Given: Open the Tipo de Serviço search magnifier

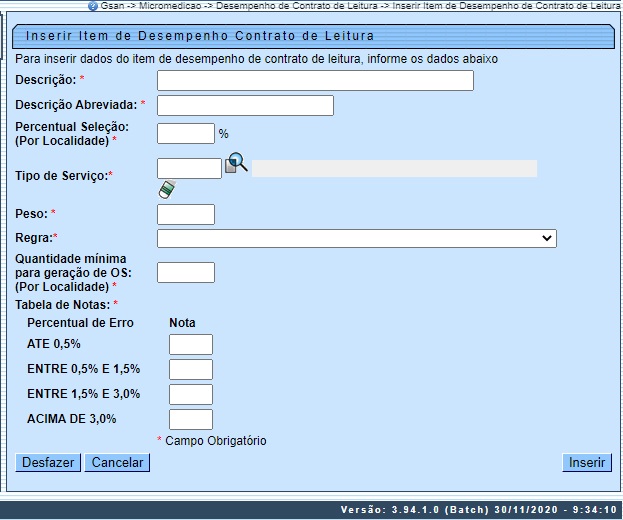Looking at the screenshot, I should [236, 163].
